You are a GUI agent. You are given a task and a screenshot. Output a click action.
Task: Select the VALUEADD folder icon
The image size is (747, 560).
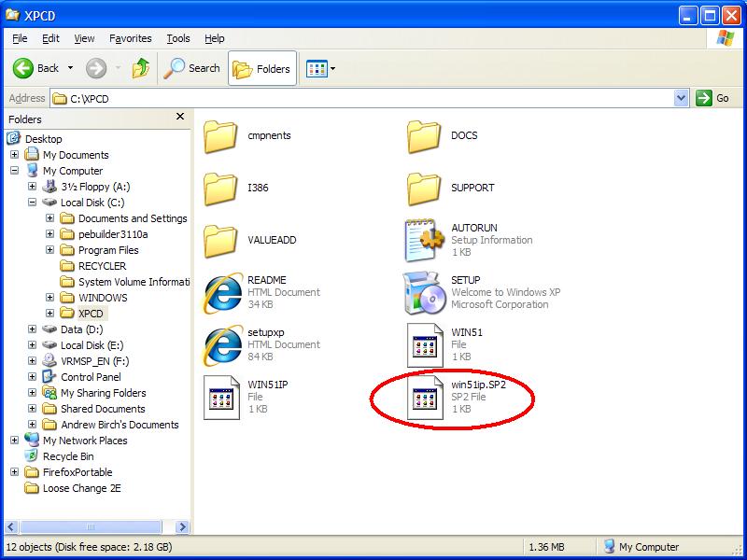pyautogui.click(x=220, y=241)
